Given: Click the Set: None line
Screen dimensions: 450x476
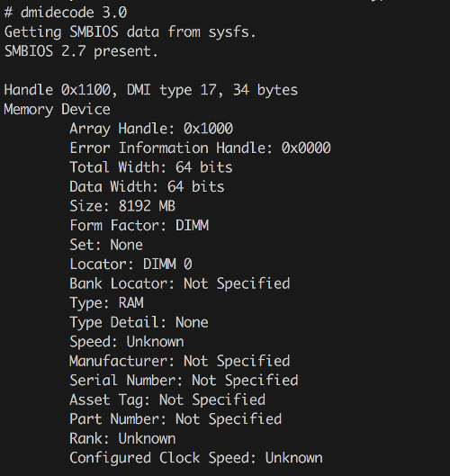Looking at the screenshot, I should click(106, 245).
